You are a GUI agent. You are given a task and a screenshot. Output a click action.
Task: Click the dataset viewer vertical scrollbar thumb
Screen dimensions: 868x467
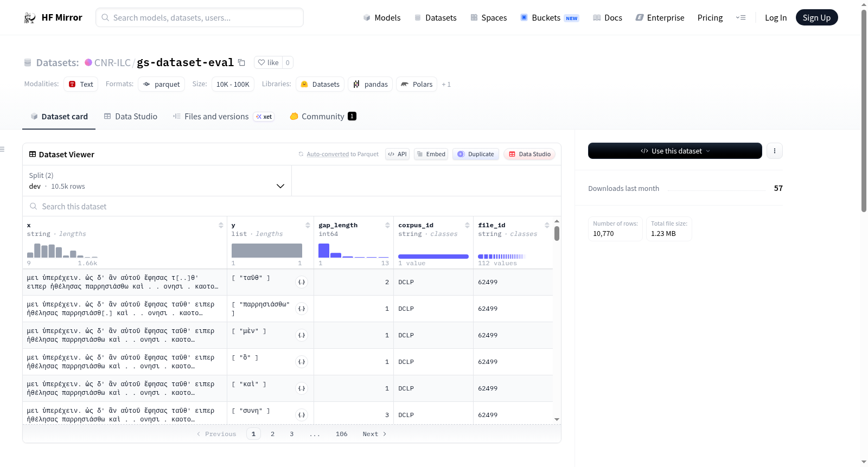pyautogui.click(x=557, y=234)
